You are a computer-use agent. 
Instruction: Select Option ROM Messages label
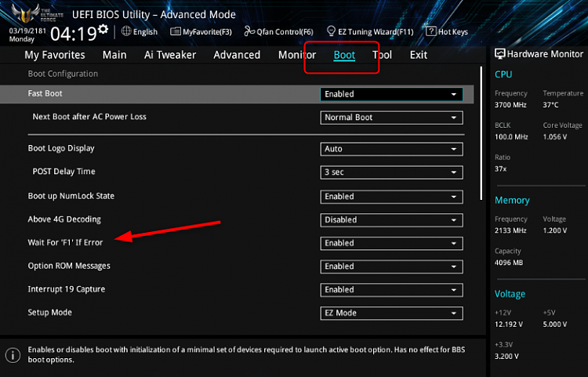[x=69, y=266]
